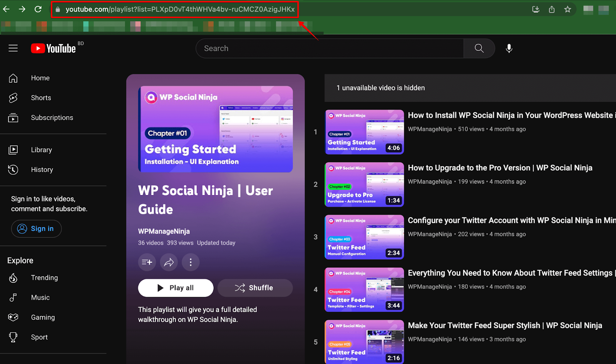Image resolution: width=616 pixels, height=364 pixels.
Task: Click the Sign in button
Action: (x=36, y=229)
